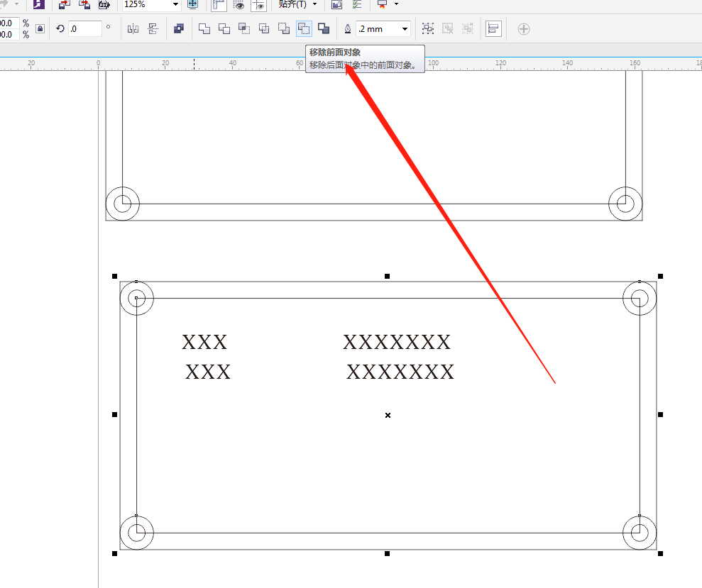
Task: Click the upper scale percentage field
Action: [x=9, y=23]
